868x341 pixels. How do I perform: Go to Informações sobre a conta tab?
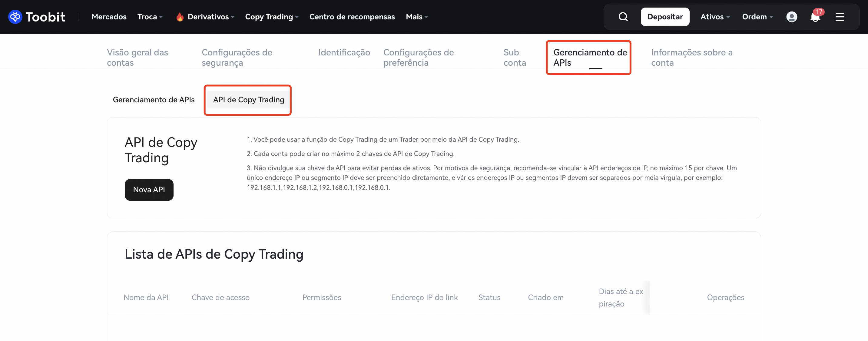(691, 57)
